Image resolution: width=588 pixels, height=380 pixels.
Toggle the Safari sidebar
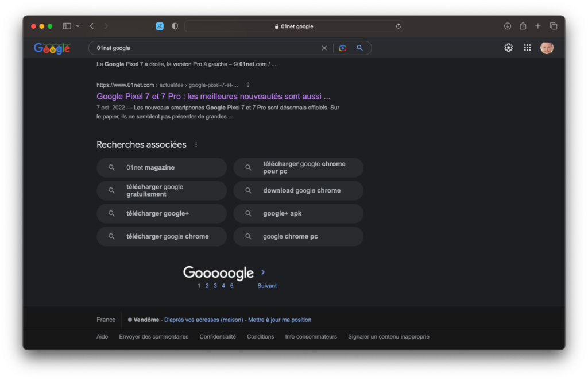click(67, 26)
